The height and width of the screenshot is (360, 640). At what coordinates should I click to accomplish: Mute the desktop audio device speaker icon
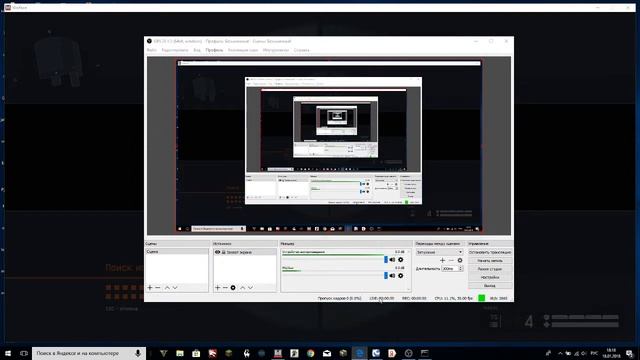(392, 260)
